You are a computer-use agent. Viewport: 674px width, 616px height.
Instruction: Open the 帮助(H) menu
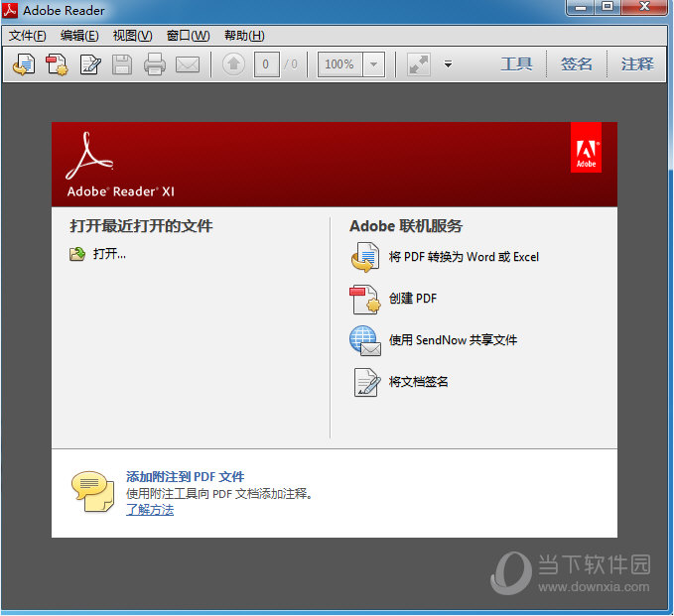[244, 36]
